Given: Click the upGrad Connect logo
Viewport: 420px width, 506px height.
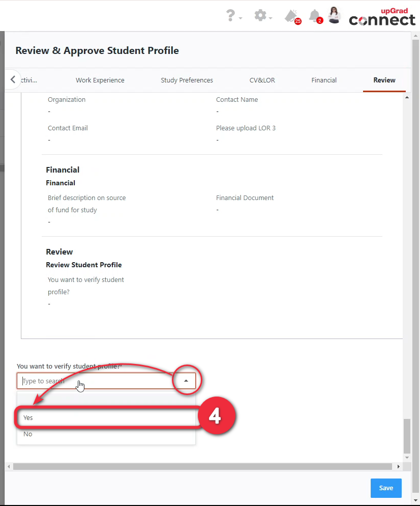Looking at the screenshot, I should (382, 17).
